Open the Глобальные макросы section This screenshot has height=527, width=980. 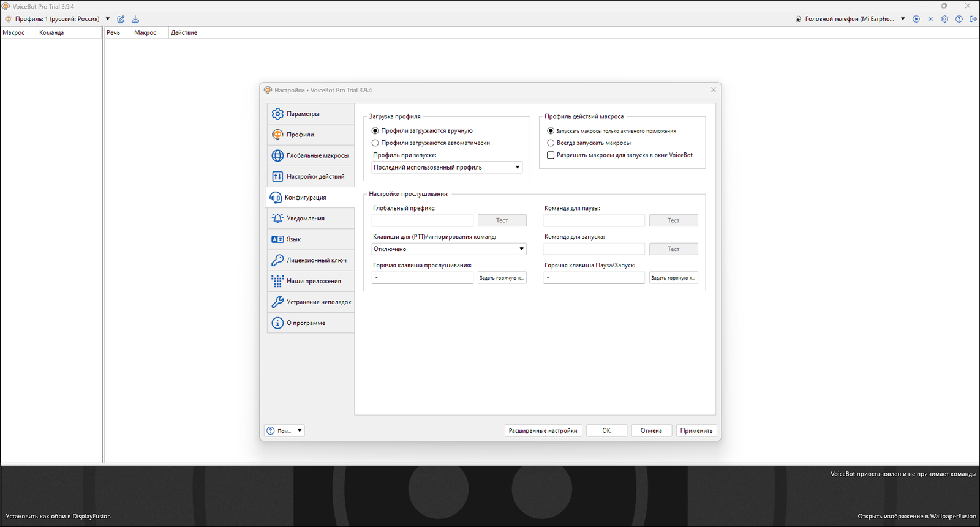point(311,155)
